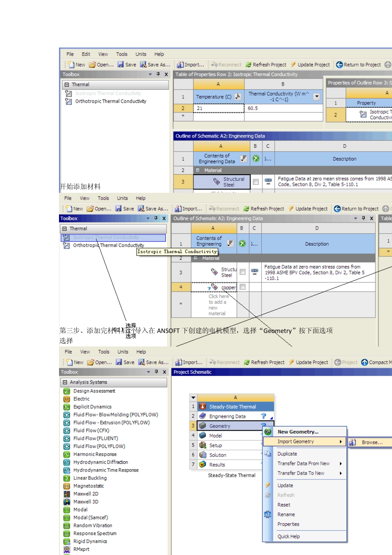Click Browse… in Import Geometry submenu
The image size is (392, 555).
coord(372,442)
